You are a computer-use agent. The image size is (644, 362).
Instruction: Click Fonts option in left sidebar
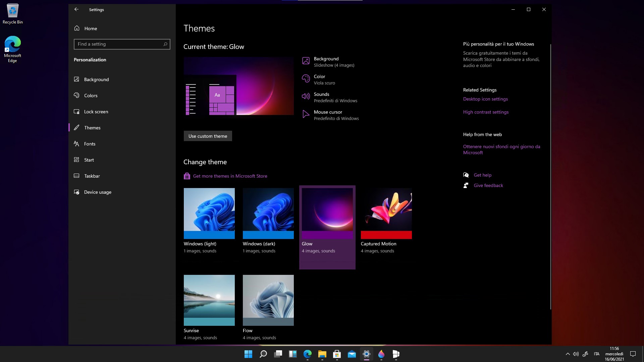point(90,144)
